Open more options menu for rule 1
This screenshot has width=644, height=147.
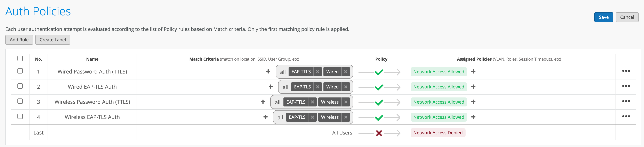[x=626, y=71]
